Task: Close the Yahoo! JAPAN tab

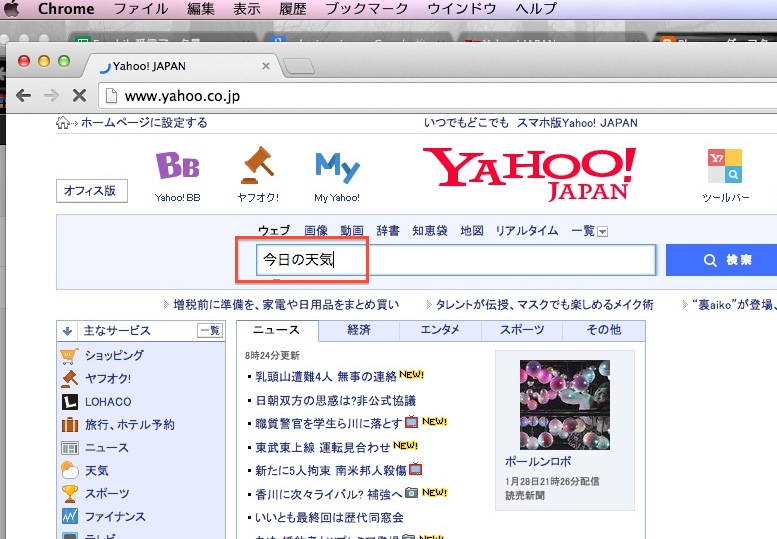Action: (x=266, y=66)
